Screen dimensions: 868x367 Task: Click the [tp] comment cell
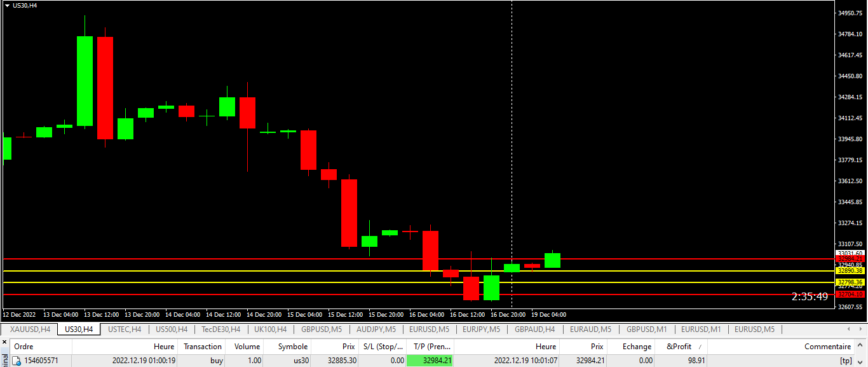tap(845, 361)
